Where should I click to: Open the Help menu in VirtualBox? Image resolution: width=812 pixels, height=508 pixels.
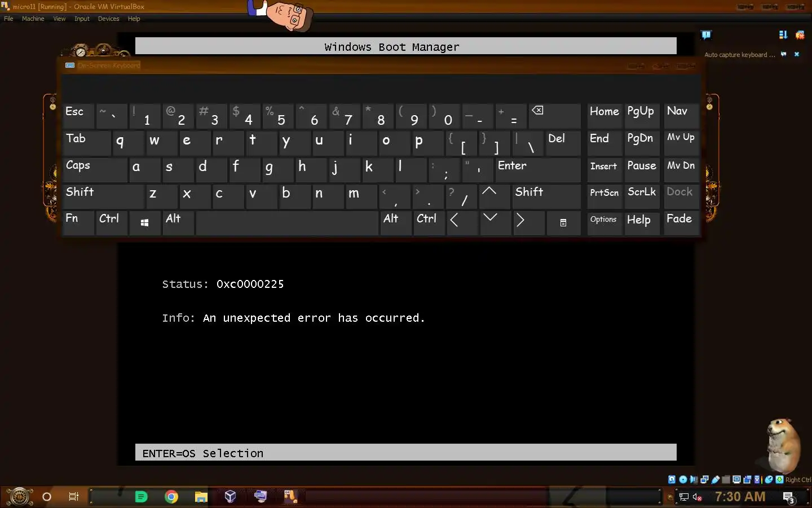(x=134, y=19)
